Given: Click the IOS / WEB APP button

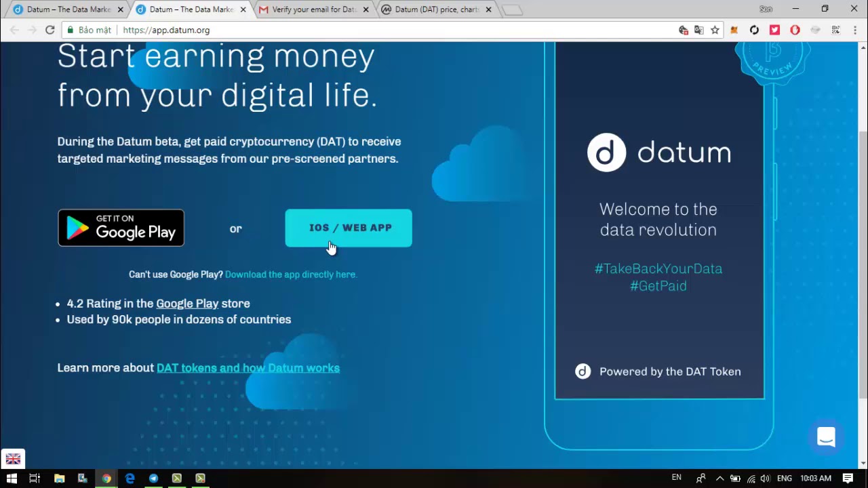Looking at the screenshot, I should click(x=349, y=228).
